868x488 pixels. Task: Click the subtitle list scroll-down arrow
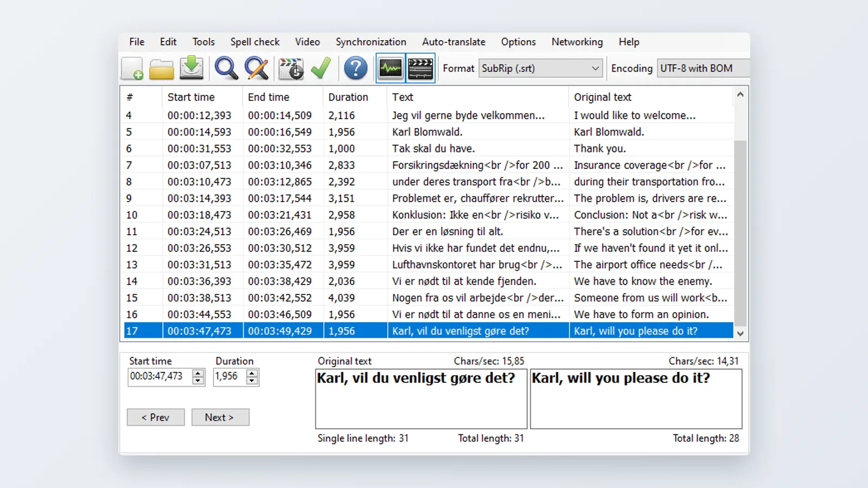point(740,333)
